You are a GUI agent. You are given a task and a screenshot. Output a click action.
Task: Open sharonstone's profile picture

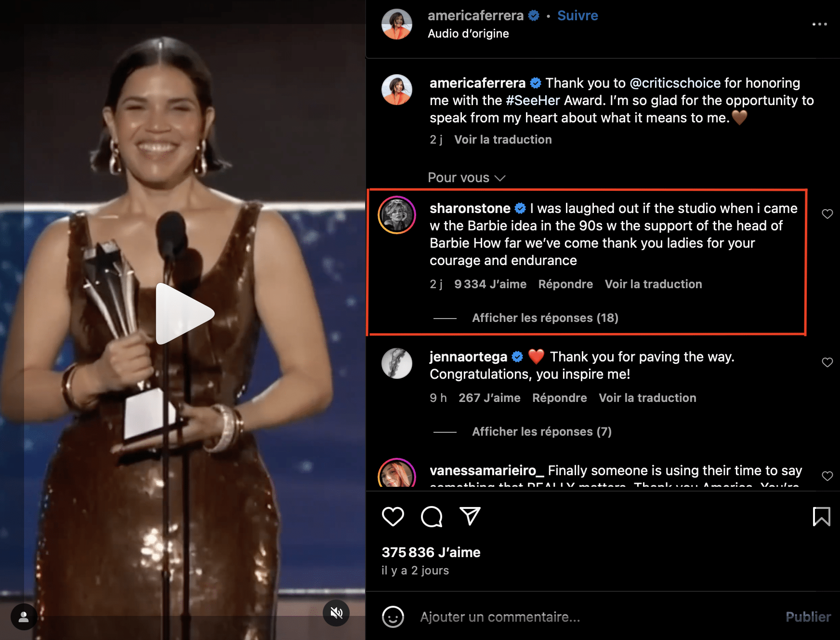point(396,215)
